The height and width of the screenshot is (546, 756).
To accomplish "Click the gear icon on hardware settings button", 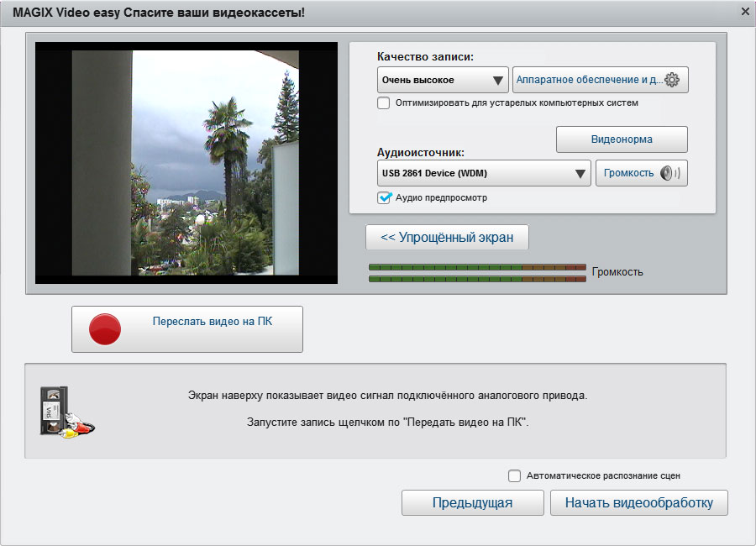I will 672,80.
